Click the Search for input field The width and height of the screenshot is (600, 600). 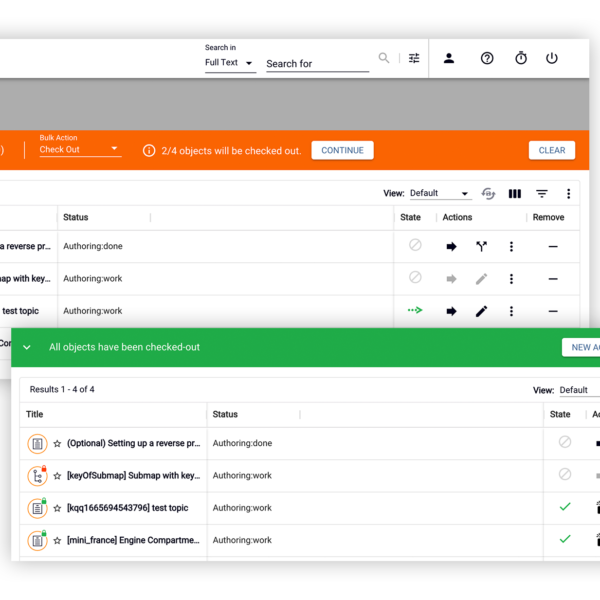pos(318,64)
